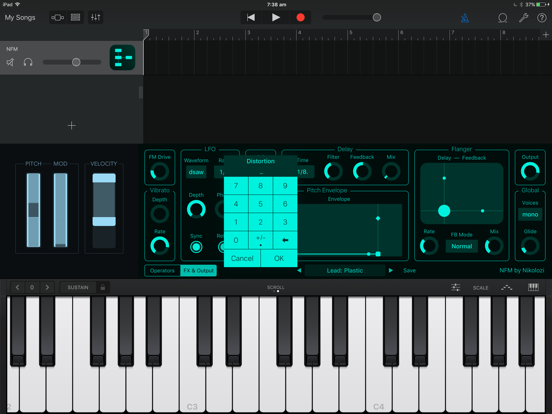The width and height of the screenshot is (552, 414).
Task: Adjust the Glide knob
Action: [530, 246]
